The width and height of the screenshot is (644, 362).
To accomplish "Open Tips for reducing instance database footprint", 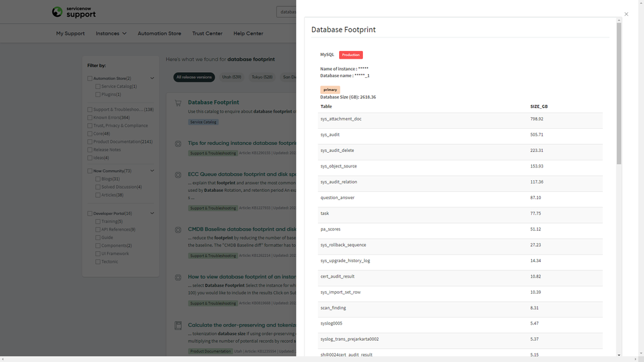I will (242, 143).
